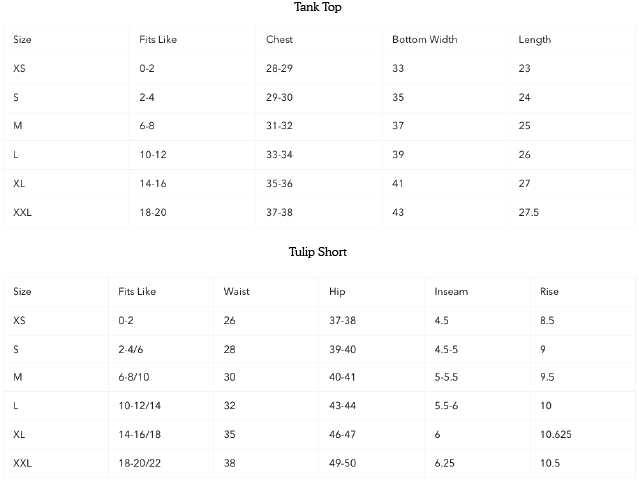Select the Bottom Width column header
Viewport: 639px width, 482px height.
click(424, 40)
